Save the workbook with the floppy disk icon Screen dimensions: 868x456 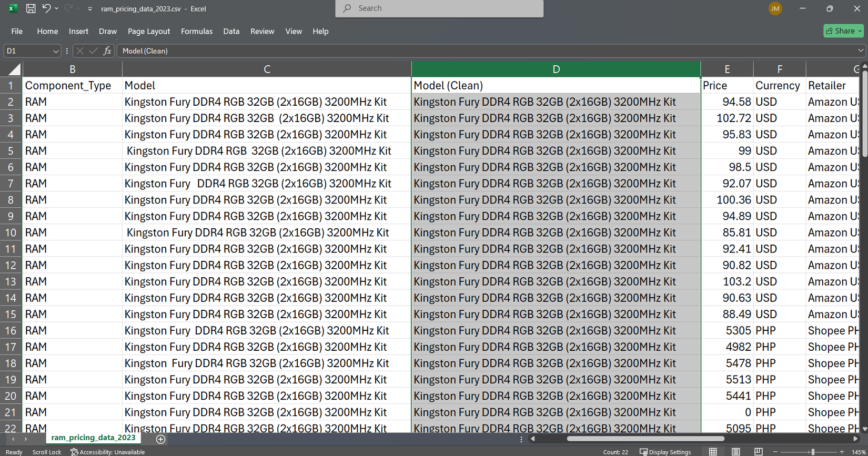tap(31, 8)
